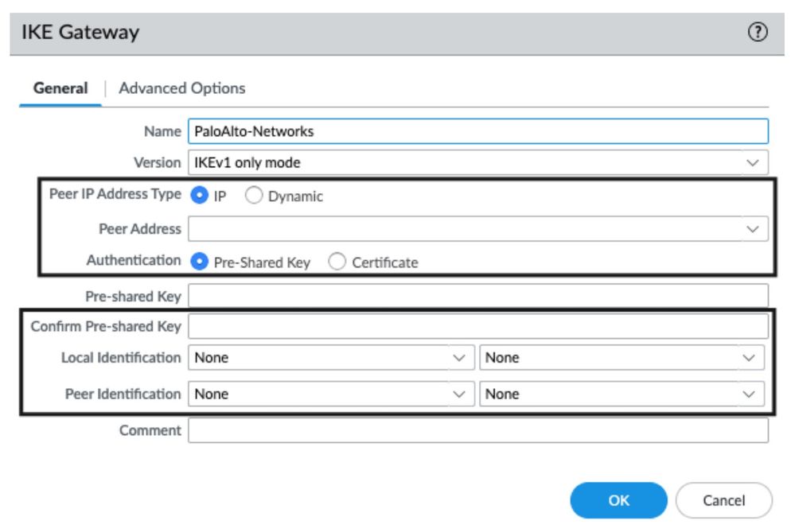Expand second Peer Identification dropdown
The image size is (795, 532).
(x=747, y=394)
